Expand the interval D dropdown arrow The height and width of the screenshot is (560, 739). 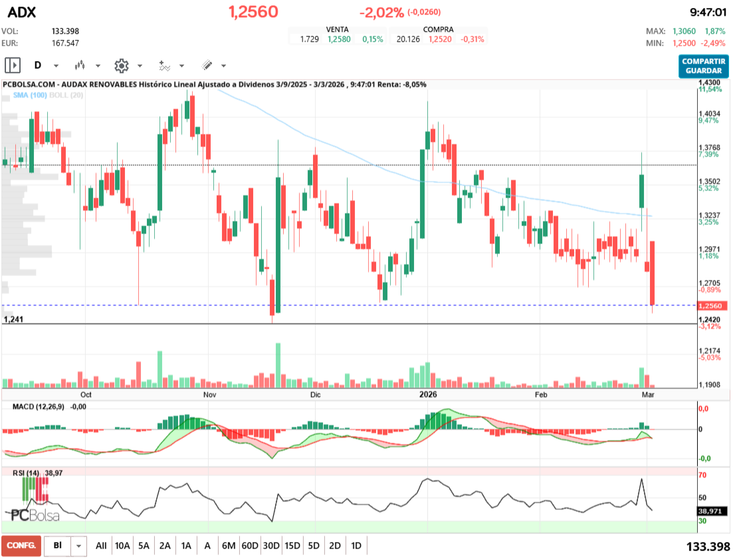(56, 66)
